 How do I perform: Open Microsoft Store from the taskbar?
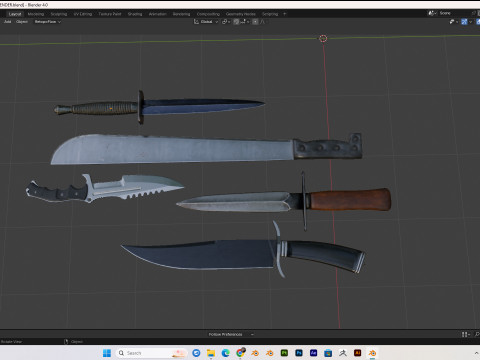pos(328,353)
